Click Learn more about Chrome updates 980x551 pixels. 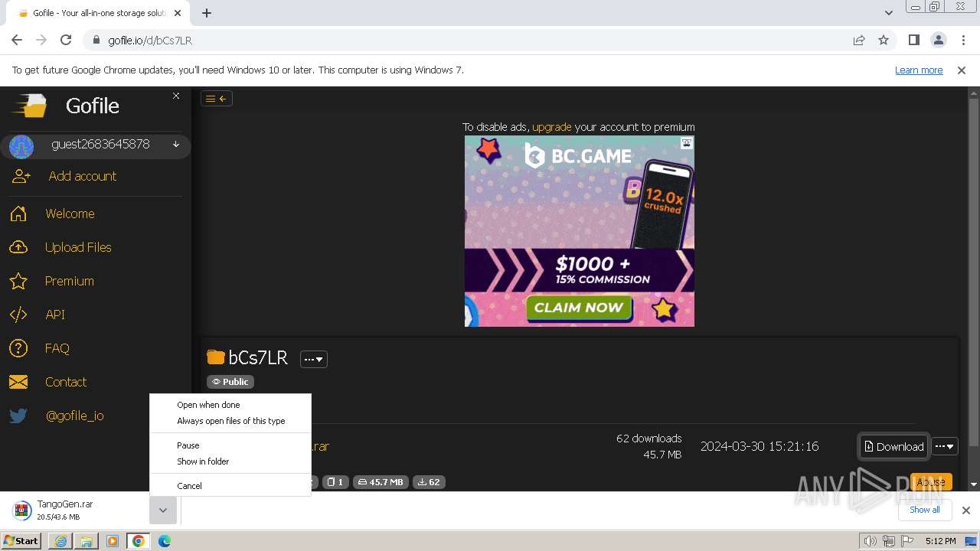coord(919,70)
